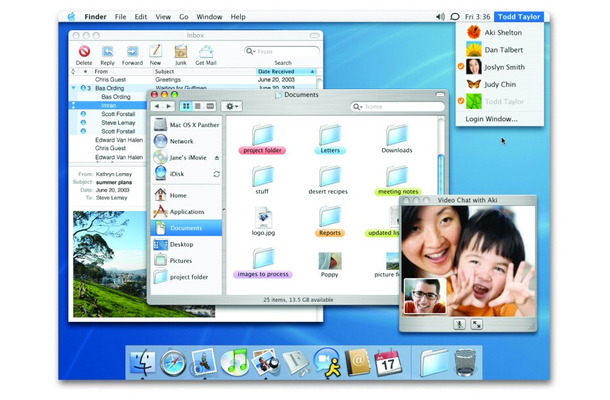The width and height of the screenshot is (610, 400).
Task: Switch user to Judy Chin
Action: [x=500, y=84]
